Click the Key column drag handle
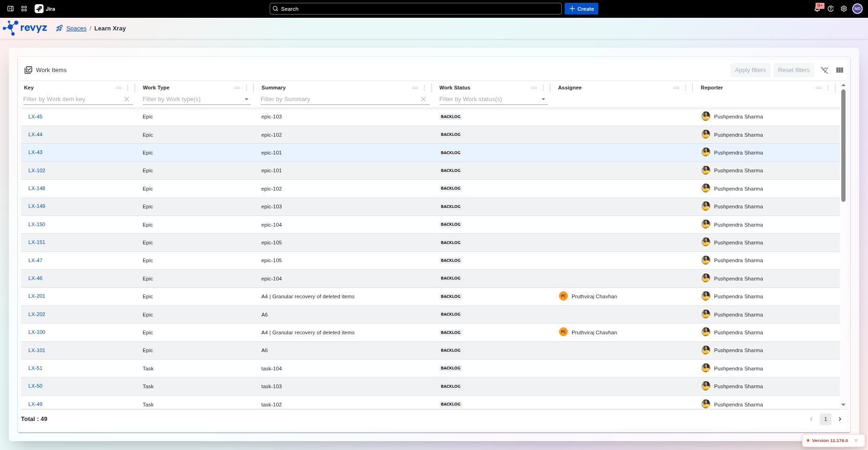Screen dimensions: 868x450 (x=119, y=88)
